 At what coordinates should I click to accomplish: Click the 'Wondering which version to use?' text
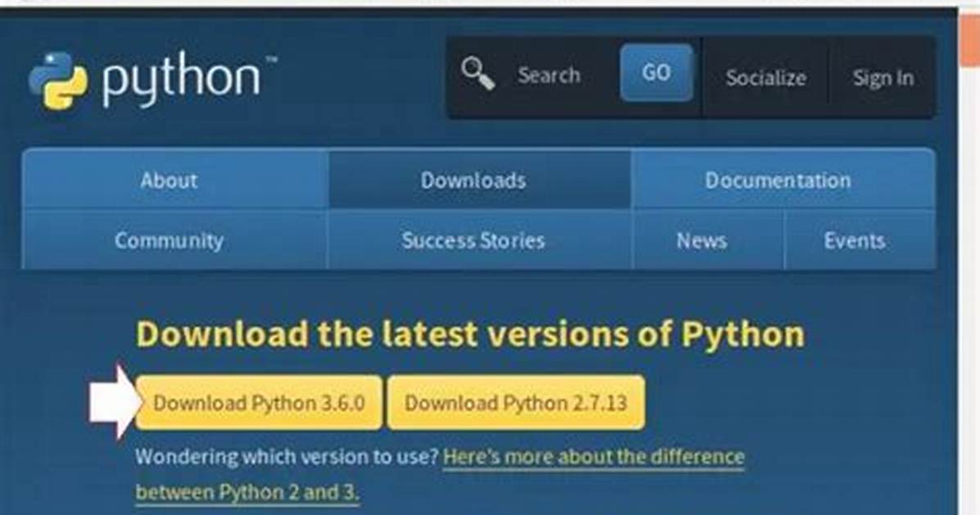pyautogui.click(x=288, y=456)
